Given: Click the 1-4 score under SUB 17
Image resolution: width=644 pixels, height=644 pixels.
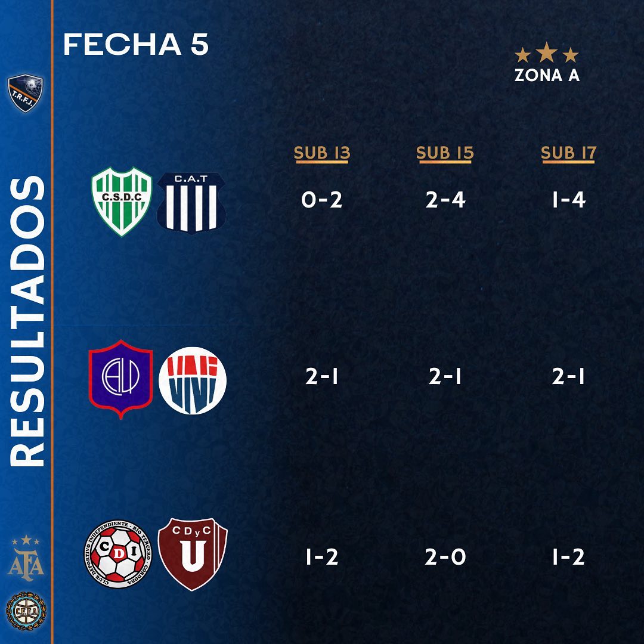Looking at the screenshot, I should click(x=568, y=200).
